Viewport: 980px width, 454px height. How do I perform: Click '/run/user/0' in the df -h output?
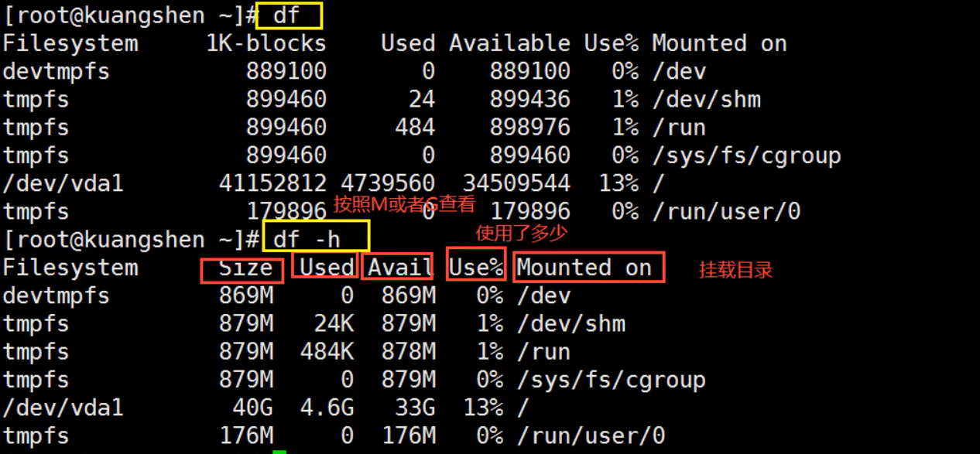click(591, 435)
